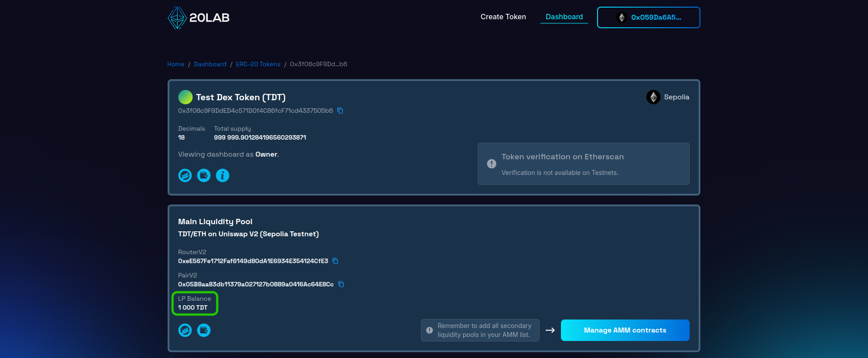Click the Sepolia network icon
This screenshot has width=868, height=358.
click(x=653, y=97)
